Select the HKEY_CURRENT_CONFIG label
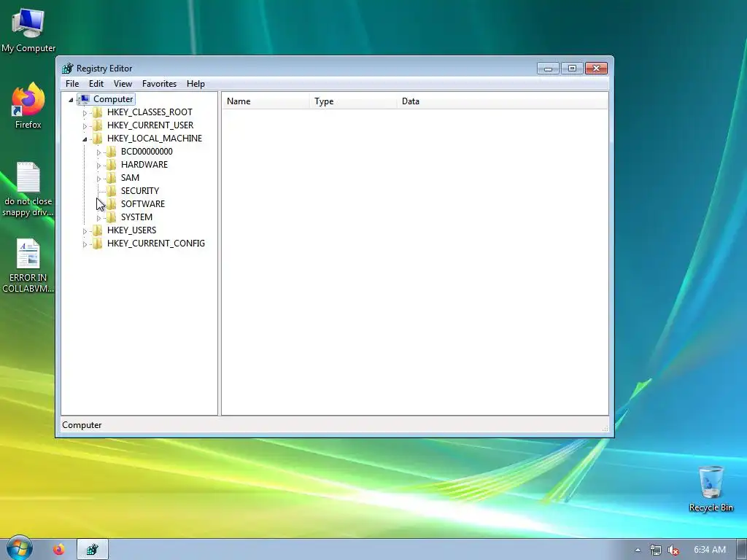747x560 pixels. [x=156, y=244]
